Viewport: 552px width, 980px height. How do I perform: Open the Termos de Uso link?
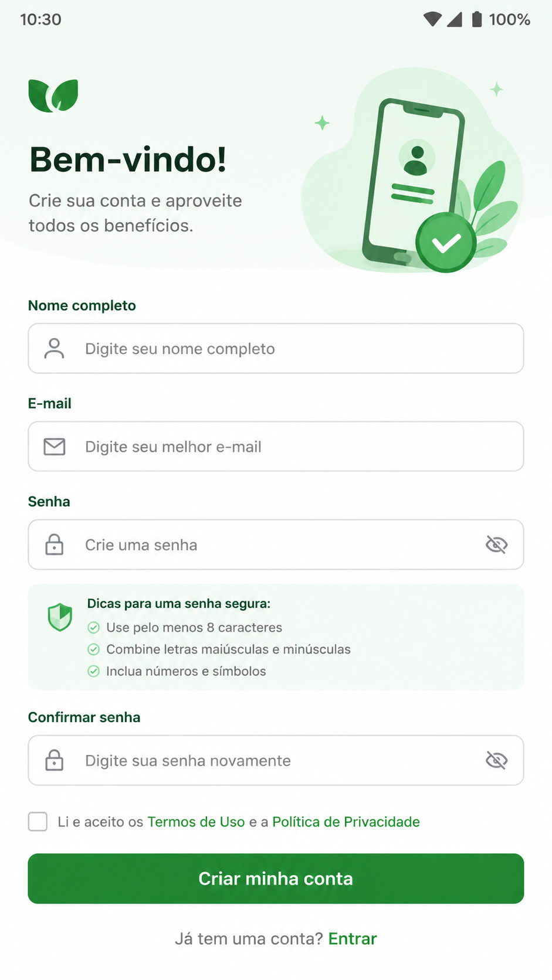pyautogui.click(x=196, y=822)
